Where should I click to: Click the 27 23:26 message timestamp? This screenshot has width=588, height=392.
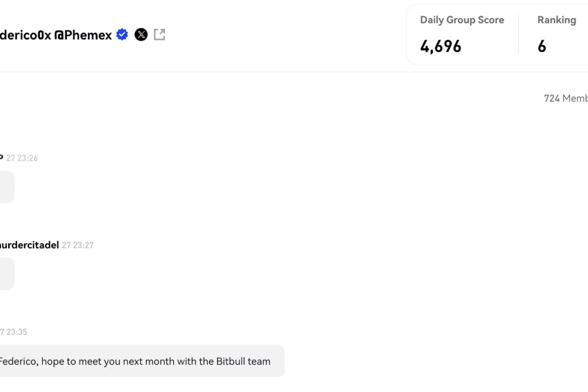point(22,158)
